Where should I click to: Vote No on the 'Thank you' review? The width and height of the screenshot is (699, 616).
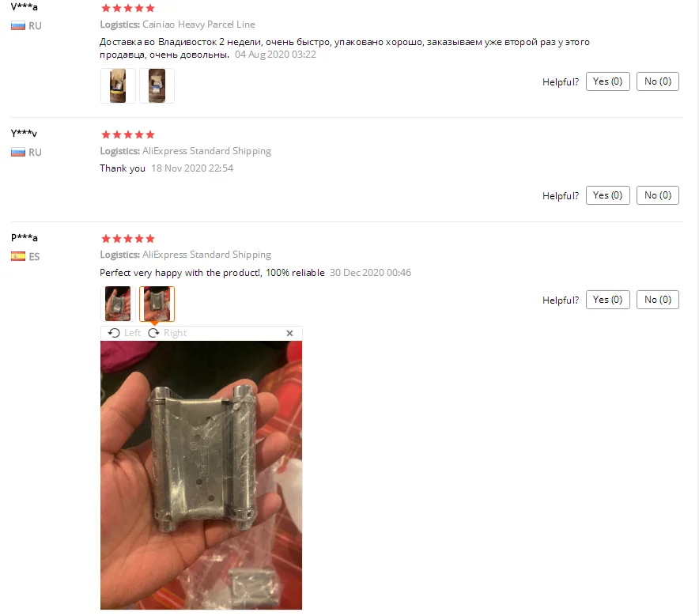coord(658,195)
